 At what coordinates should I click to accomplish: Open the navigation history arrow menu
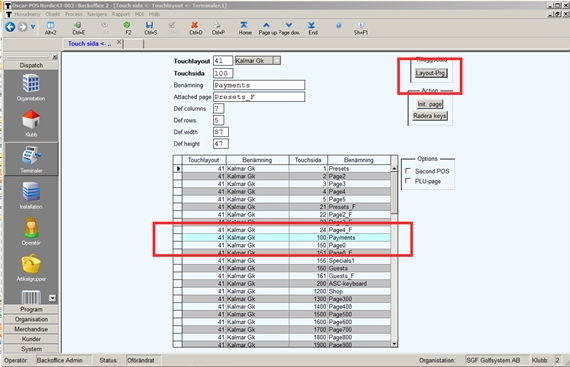click(33, 27)
